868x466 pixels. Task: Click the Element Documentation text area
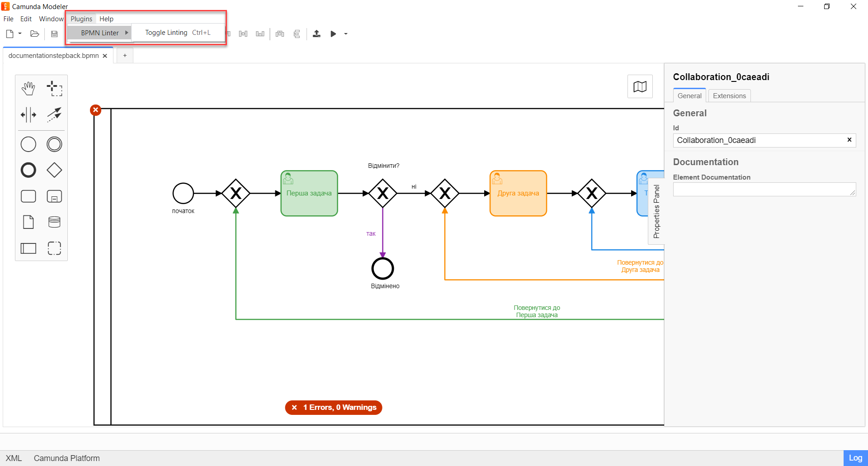(764, 189)
